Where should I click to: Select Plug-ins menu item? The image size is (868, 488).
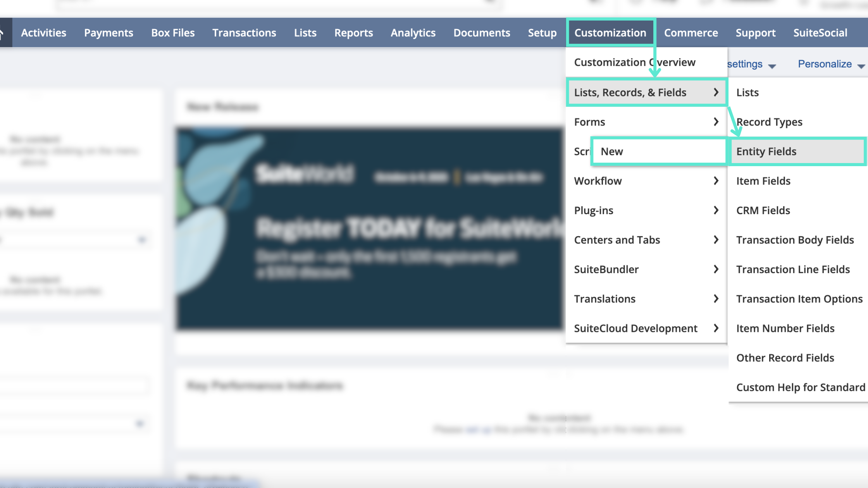646,210
